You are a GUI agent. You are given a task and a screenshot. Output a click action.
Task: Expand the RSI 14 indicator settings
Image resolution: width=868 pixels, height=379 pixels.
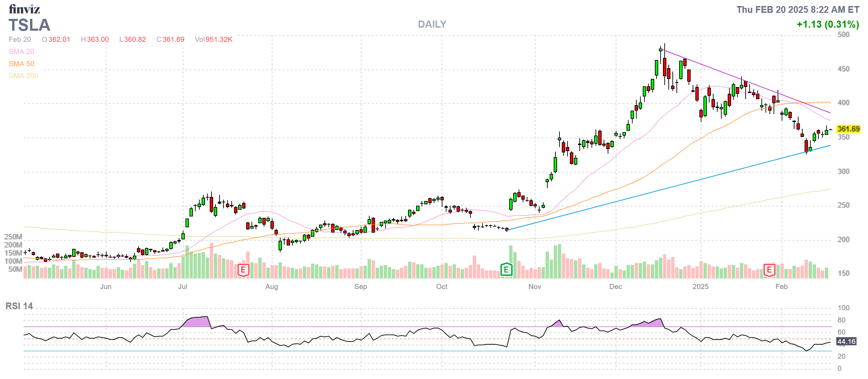point(19,307)
